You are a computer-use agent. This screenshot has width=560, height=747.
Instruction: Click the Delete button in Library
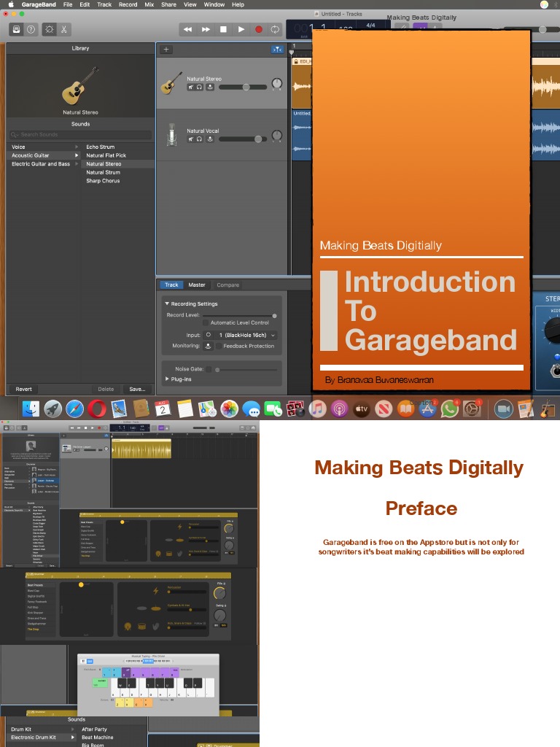tap(106, 390)
